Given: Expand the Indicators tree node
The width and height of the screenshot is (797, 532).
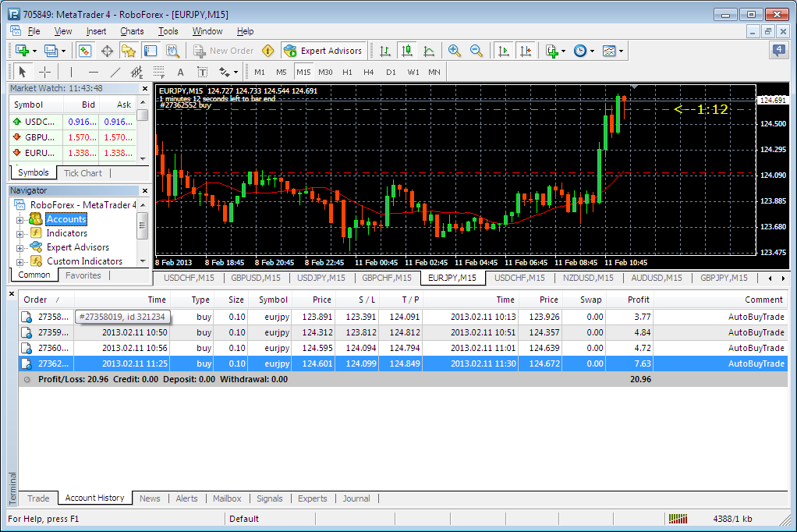Looking at the screenshot, I should coord(19,235).
